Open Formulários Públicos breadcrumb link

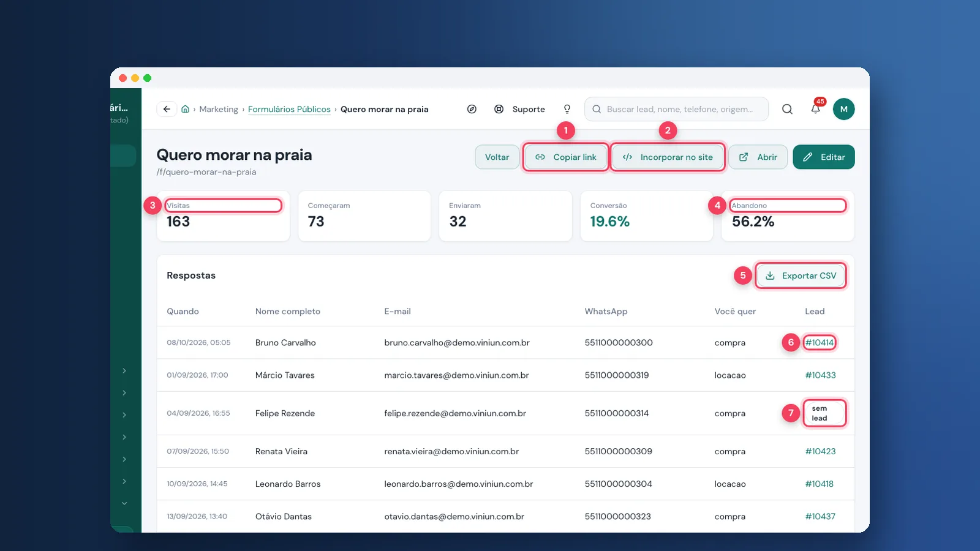tap(289, 109)
